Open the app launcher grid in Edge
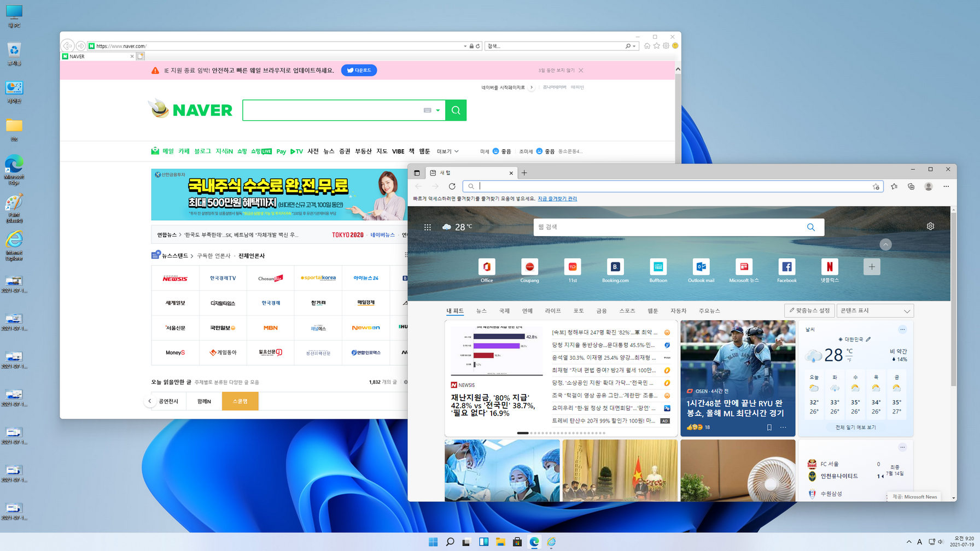Screen dimensions: 980x551 point(428,227)
